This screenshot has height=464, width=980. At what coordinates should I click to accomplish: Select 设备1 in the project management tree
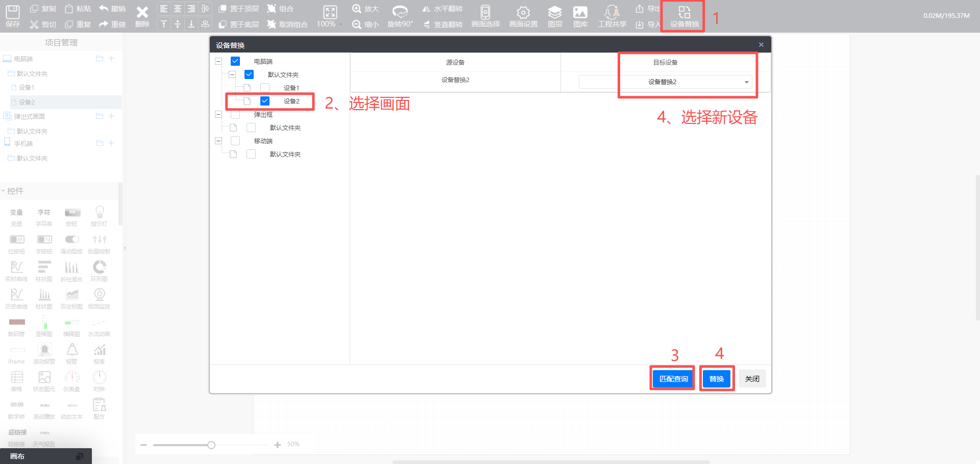[27, 88]
